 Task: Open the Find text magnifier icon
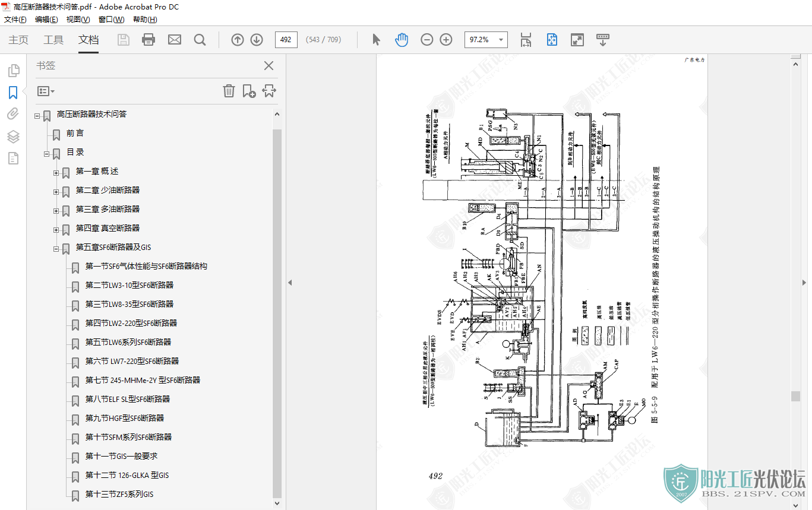pos(200,40)
